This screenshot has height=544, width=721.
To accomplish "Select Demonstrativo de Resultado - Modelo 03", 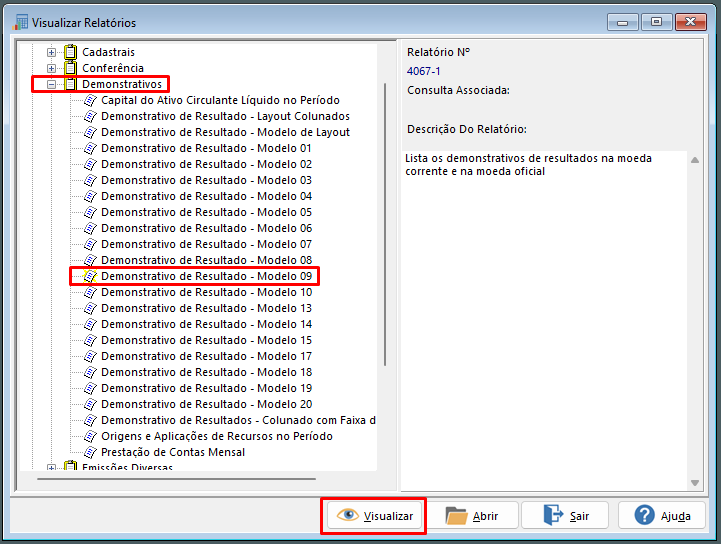I will 206,180.
